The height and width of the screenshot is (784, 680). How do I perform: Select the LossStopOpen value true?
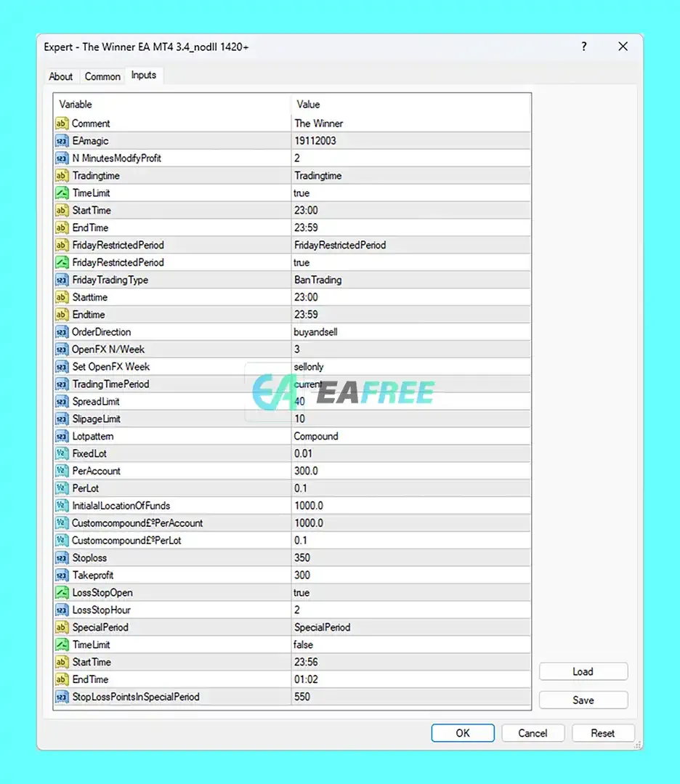click(301, 592)
